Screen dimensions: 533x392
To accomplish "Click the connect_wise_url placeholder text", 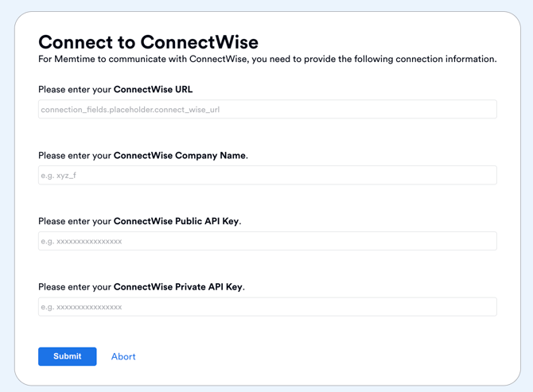I will 130,110.
